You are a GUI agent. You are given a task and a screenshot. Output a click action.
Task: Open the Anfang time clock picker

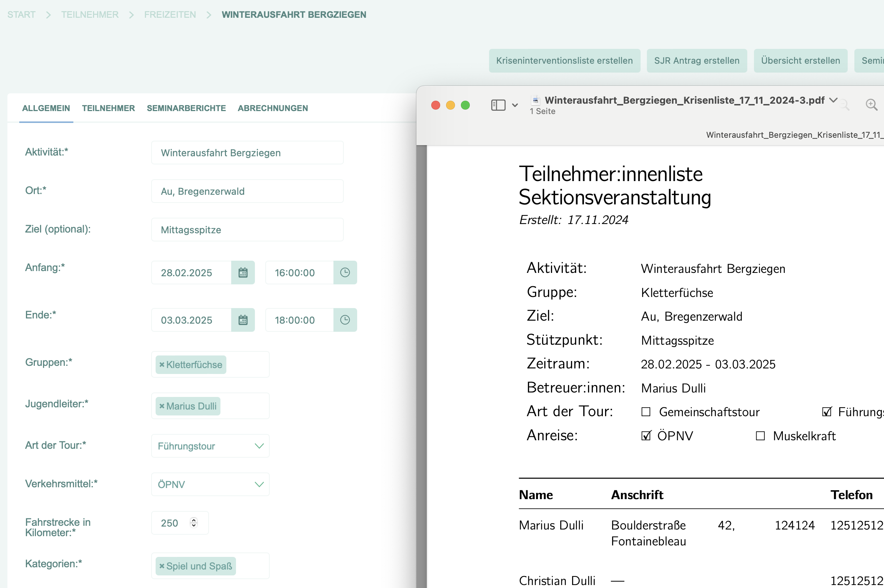point(345,273)
